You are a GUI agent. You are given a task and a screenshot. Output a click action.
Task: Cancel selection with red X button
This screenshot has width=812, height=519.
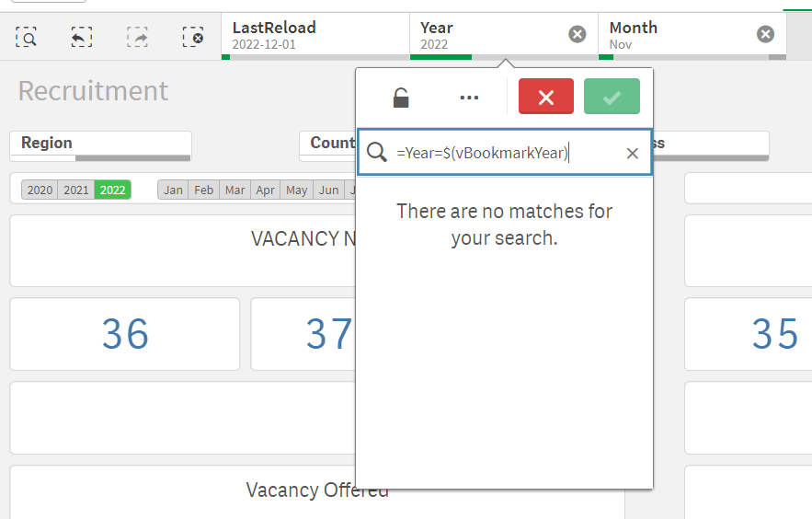tap(545, 97)
